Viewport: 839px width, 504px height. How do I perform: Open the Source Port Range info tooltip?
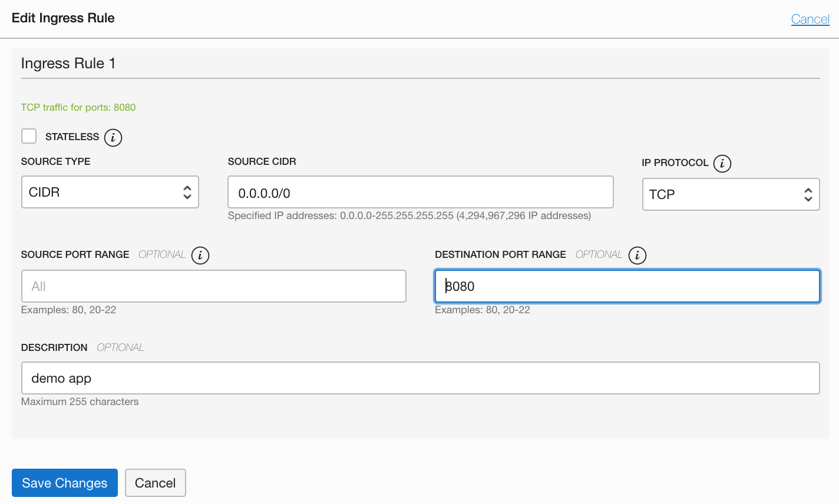tap(200, 255)
